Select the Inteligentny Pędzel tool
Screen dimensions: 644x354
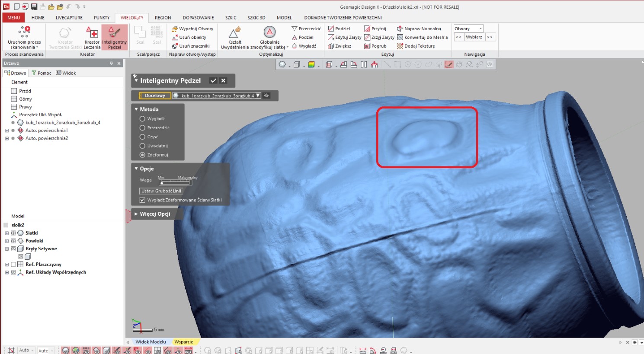click(114, 37)
